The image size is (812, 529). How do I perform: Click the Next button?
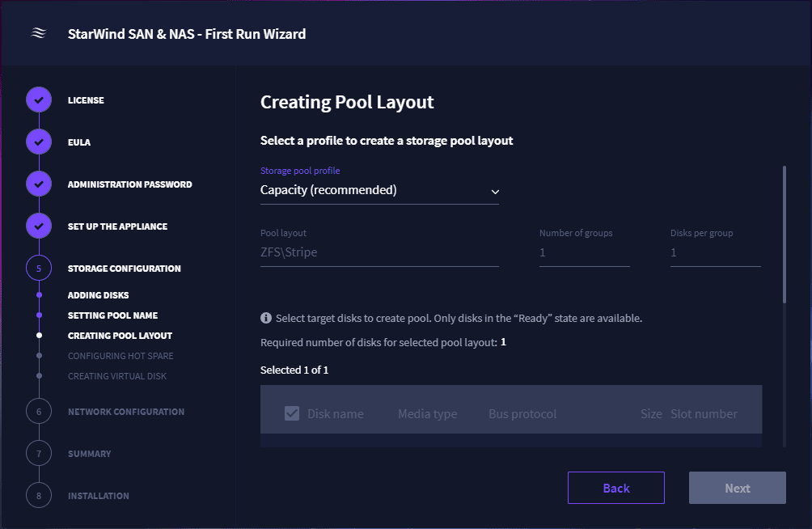click(738, 488)
